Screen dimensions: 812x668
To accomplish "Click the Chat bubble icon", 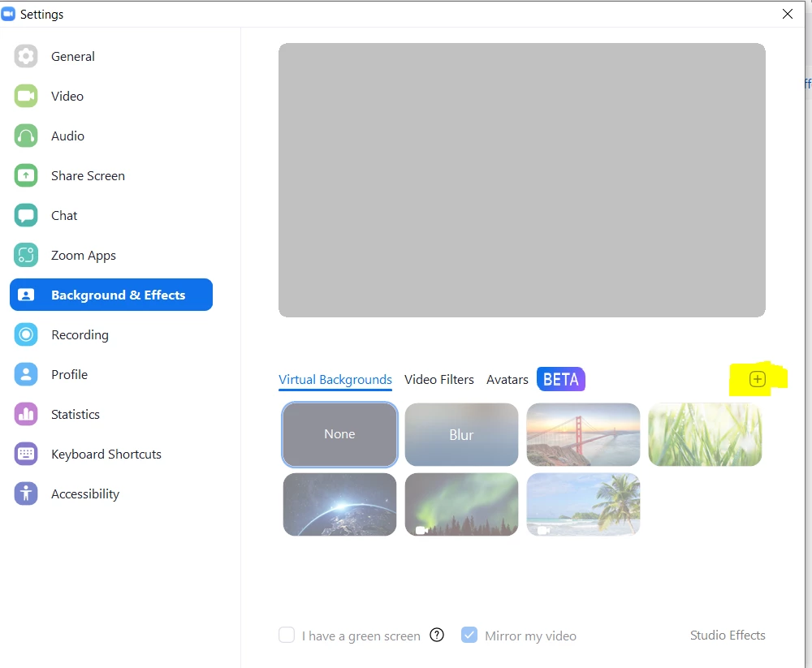I will point(26,215).
